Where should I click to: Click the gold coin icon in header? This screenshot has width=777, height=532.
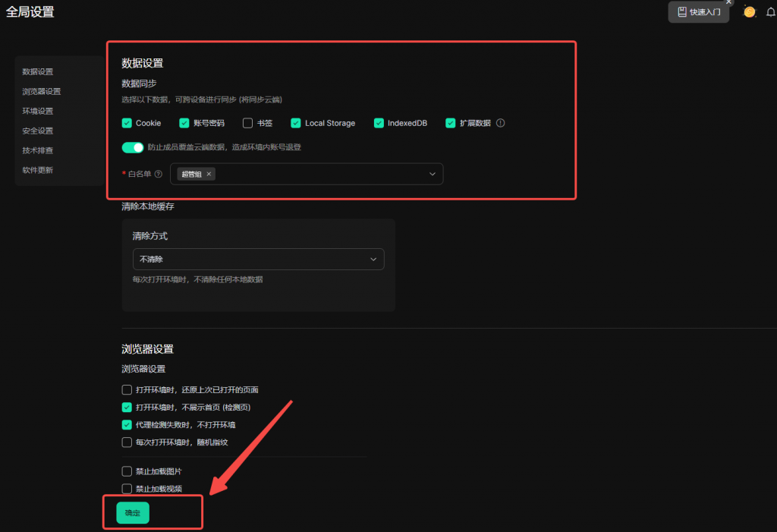[x=749, y=12]
